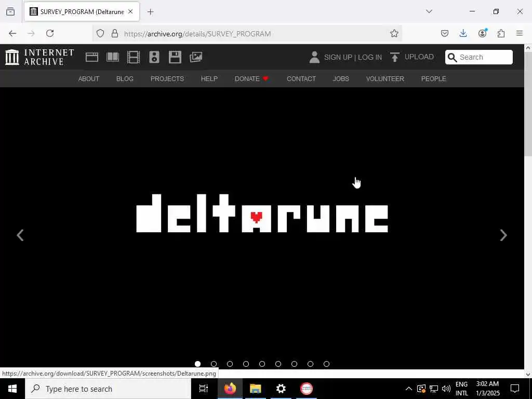Select the fifth carousel dot
Screen dimensions: 532x399
tap(262, 364)
